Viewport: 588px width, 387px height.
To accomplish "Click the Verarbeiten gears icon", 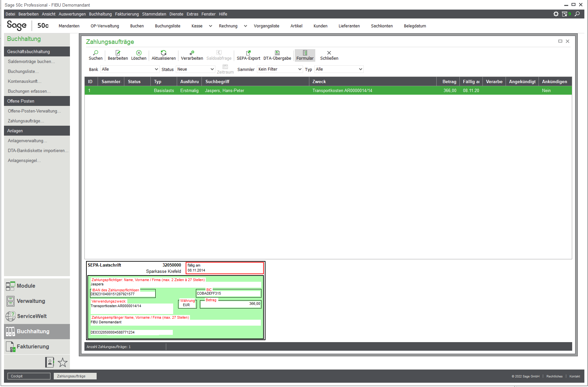I will [x=192, y=53].
